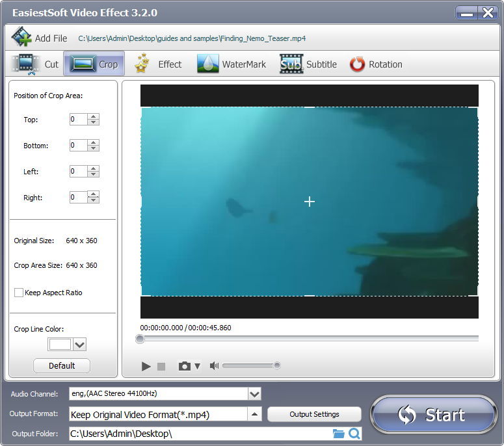Click the Add File label
Screen dimensions: 504x446
pyautogui.click(x=51, y=38)
